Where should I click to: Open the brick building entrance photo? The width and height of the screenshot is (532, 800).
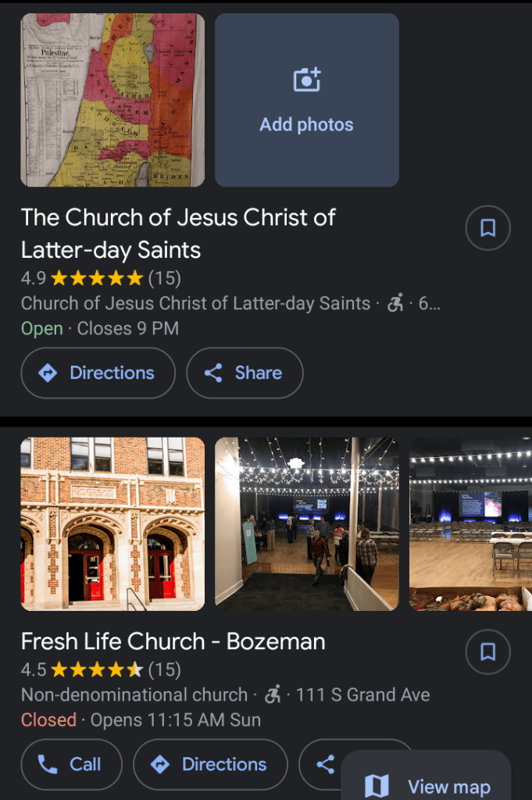pos(112,523)
